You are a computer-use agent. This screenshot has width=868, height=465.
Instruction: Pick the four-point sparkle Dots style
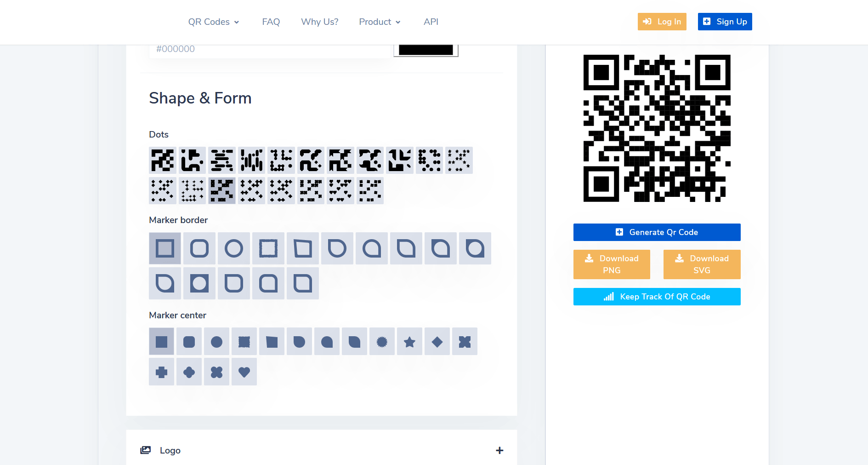point(192,190)
